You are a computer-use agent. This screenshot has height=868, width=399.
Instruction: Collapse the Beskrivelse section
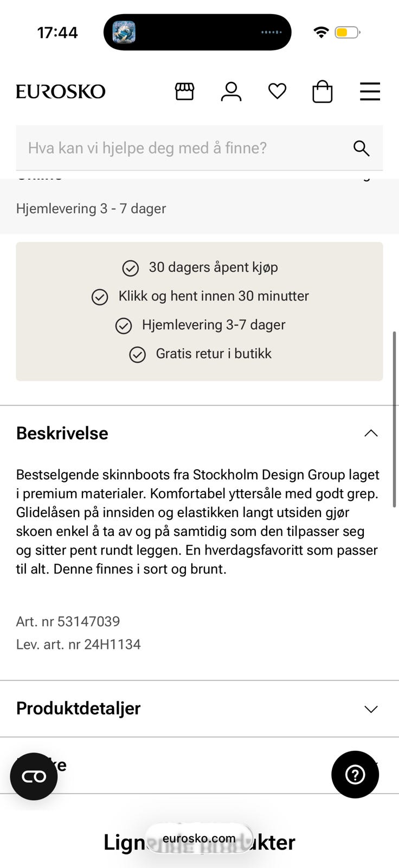371,433
